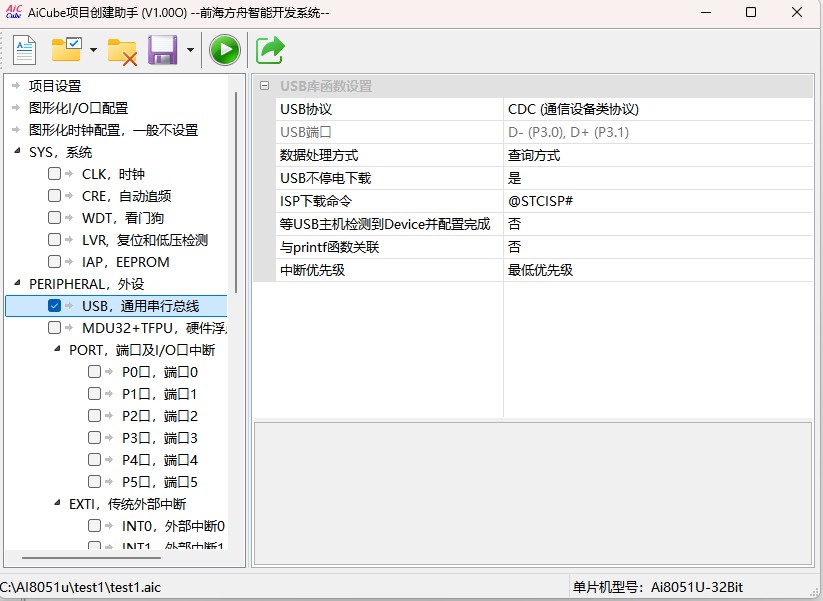Save project with the floppy disk icon
Screen dimensions: 823x601
[163, 50]
